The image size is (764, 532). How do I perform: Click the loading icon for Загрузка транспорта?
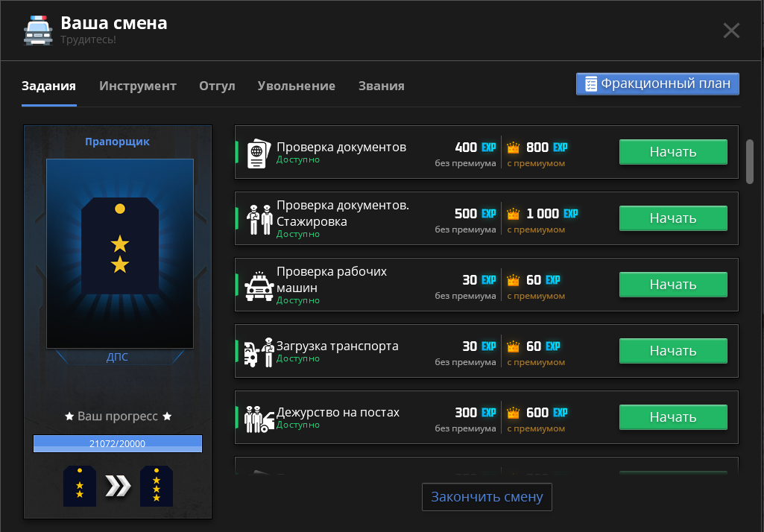259,352
